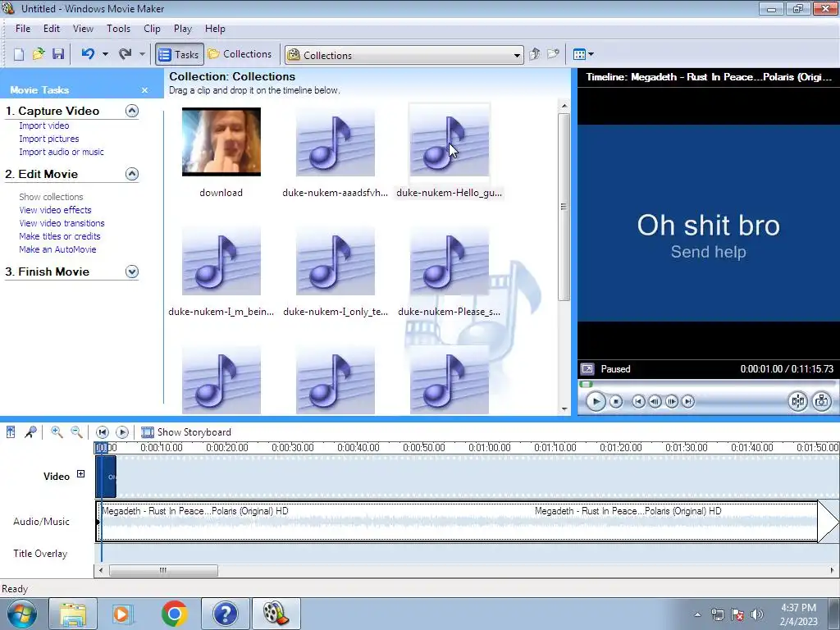Click Make titles or credits link
This screenshot has width=840, height=630.
tap(59, 236)
